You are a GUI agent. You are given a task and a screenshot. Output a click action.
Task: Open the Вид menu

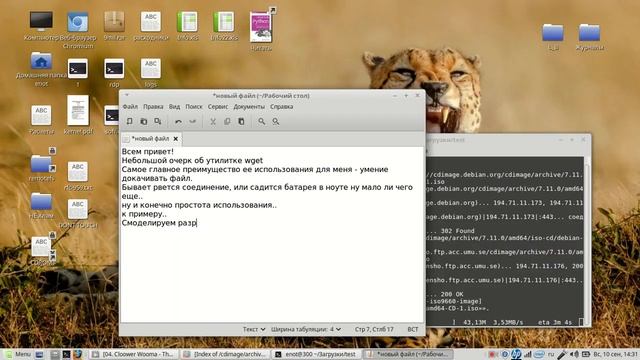click(174, 107)
